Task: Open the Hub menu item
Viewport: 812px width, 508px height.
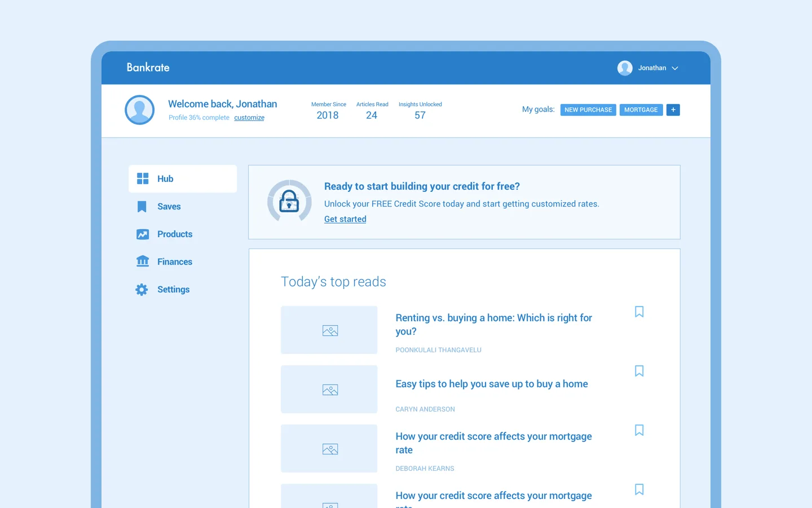Action: pyautogui.click(x=183, y=179)
